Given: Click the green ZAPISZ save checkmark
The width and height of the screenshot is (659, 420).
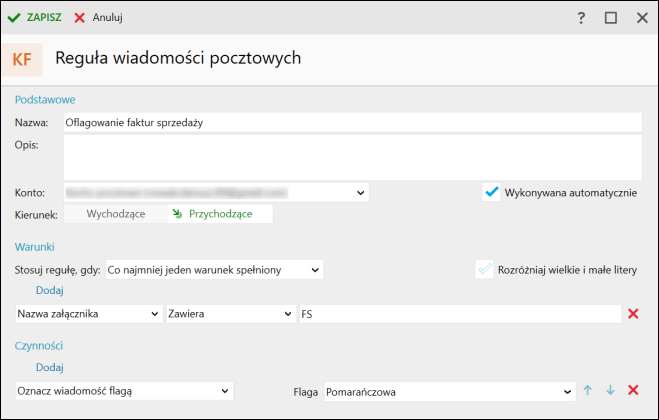Looking at the screenshot, I should click(x=14, y=18).
